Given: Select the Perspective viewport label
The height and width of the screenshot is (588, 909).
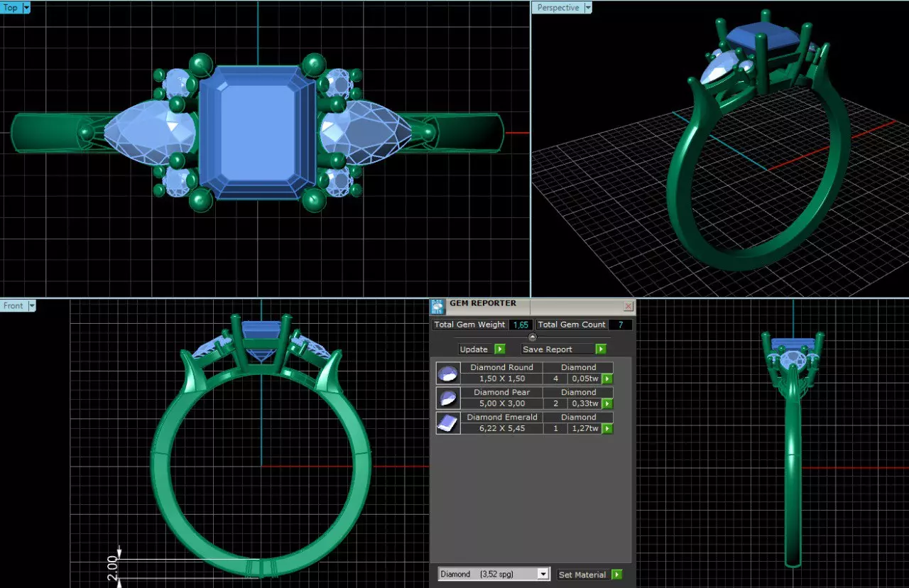Looking at the screenshot, I should [x=558, y=7].
